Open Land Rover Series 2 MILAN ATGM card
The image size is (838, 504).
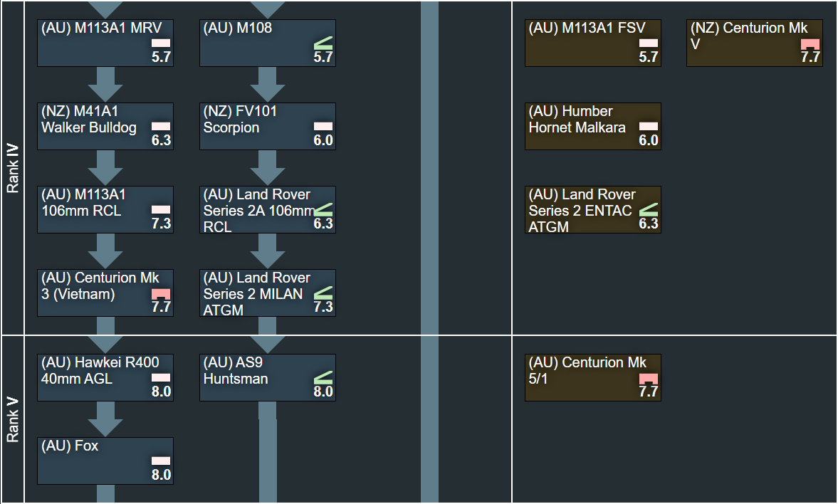tap(267, 293)
